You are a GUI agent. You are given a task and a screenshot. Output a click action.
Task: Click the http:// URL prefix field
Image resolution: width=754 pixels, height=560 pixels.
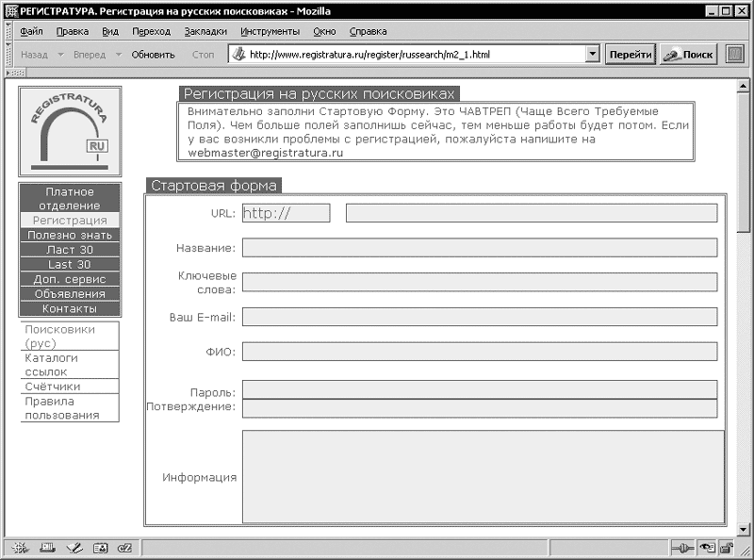[x=287, y=213]
